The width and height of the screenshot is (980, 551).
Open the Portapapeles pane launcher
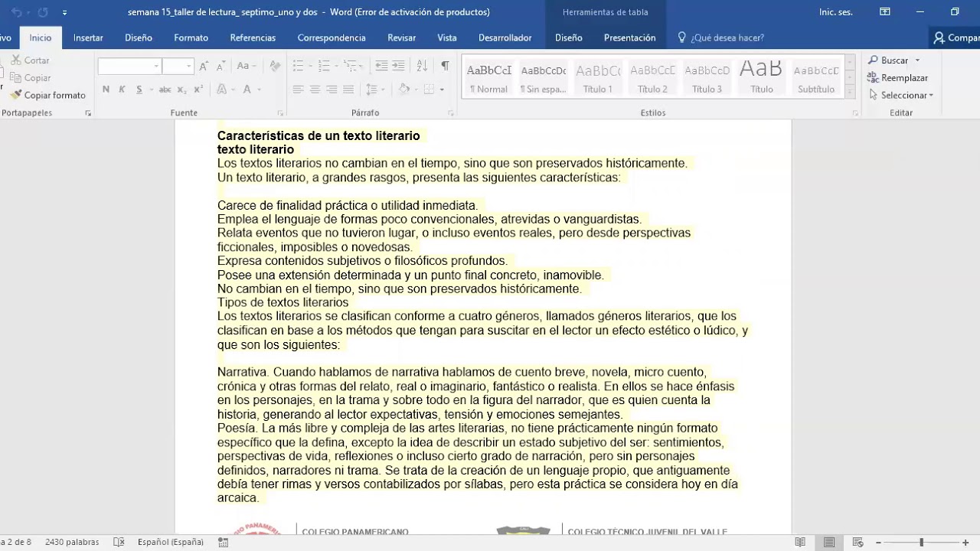coord(88,113)
